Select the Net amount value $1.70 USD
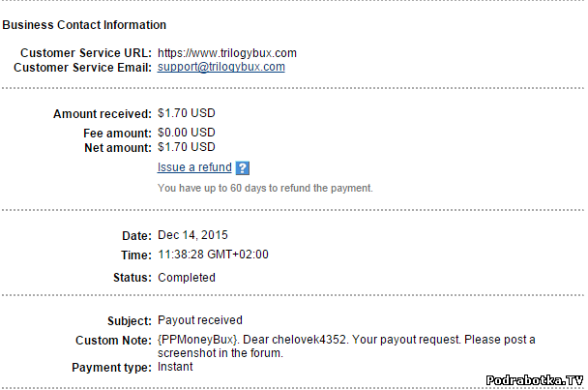This screenshot has width=588, height=390. click(186, 147)
